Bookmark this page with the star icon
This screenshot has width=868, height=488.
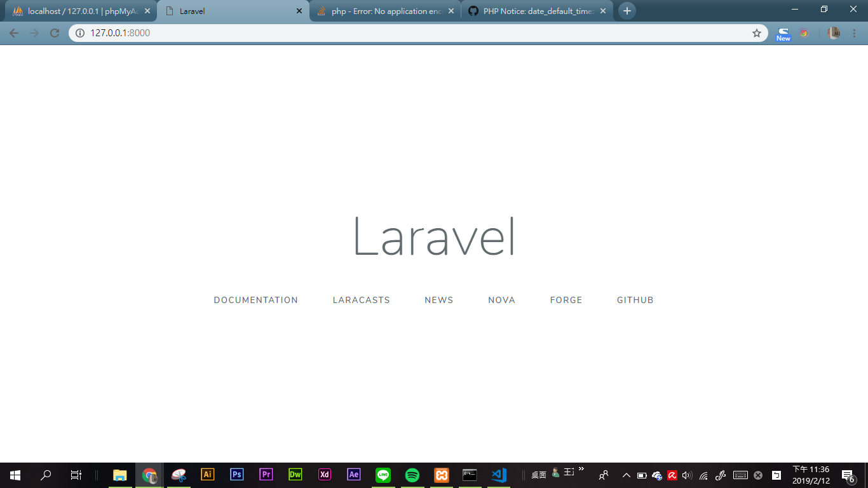[757, 33]
